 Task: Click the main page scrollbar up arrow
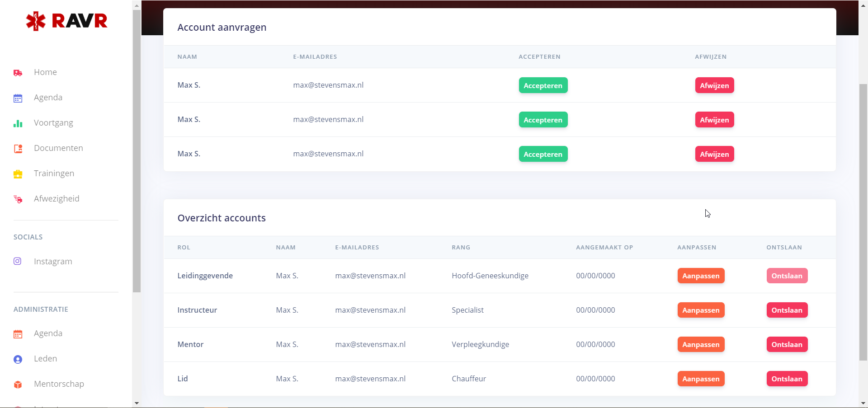click(x=863, y=5)
